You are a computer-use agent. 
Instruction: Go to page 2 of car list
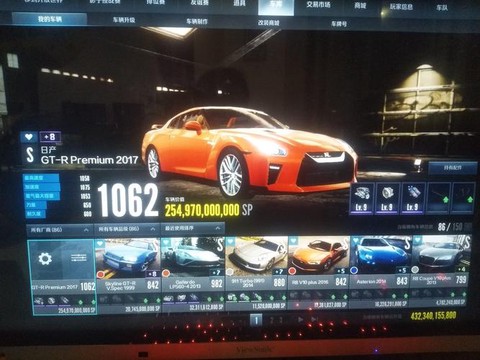point(272,320)
